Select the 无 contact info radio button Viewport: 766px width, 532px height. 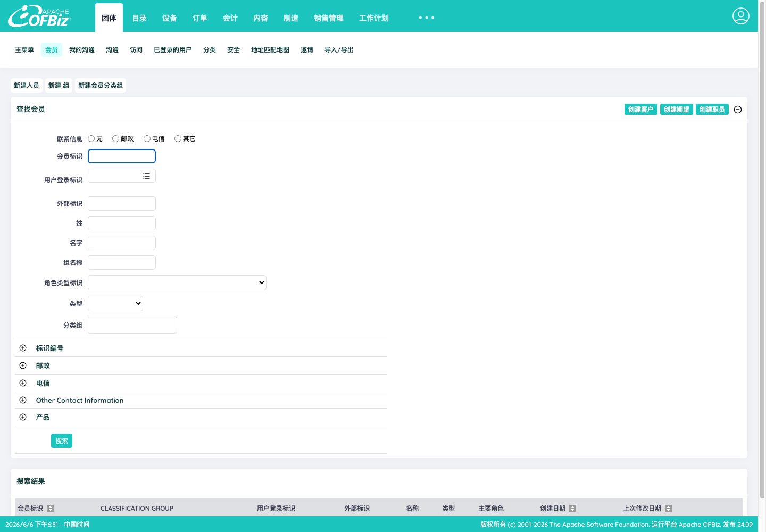point(91,138)
